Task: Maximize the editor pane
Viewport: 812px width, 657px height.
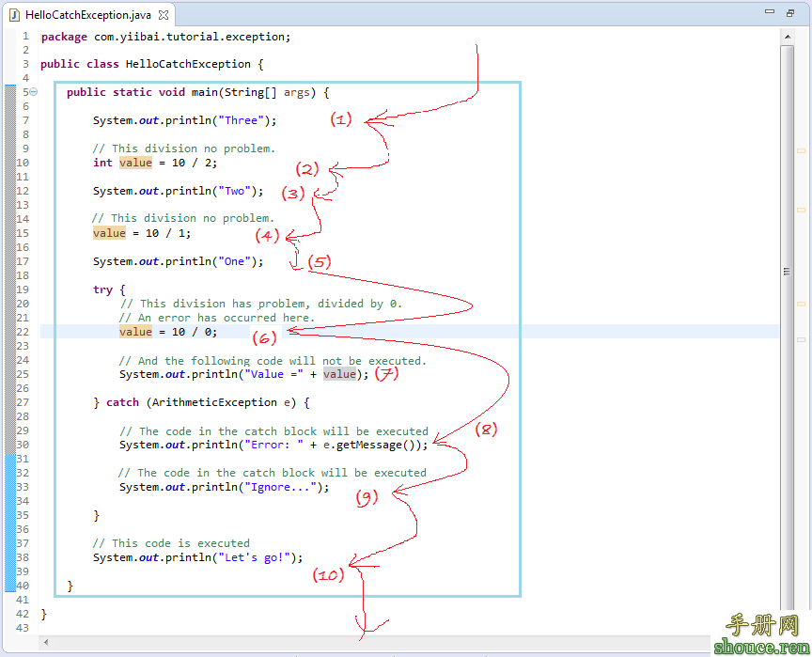Action: (790, 12)
